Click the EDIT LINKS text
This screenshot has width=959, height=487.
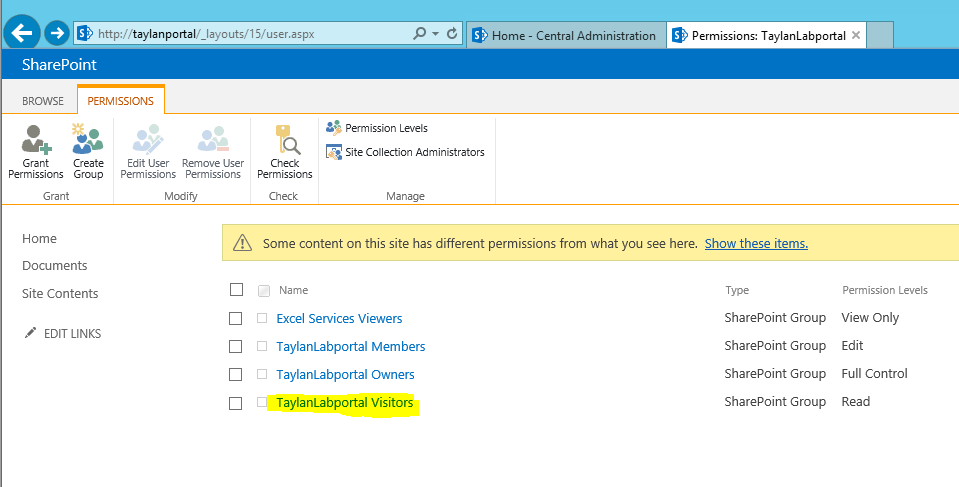(72, 334)
